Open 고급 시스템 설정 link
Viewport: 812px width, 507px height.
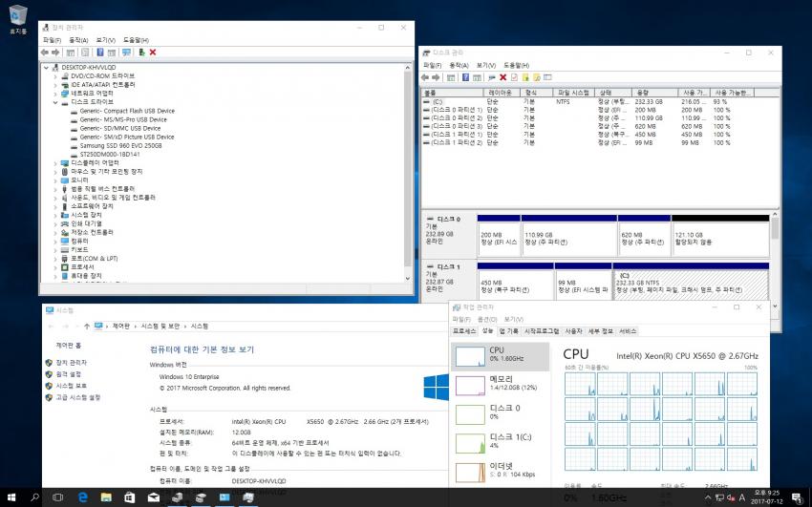point(78,398)
